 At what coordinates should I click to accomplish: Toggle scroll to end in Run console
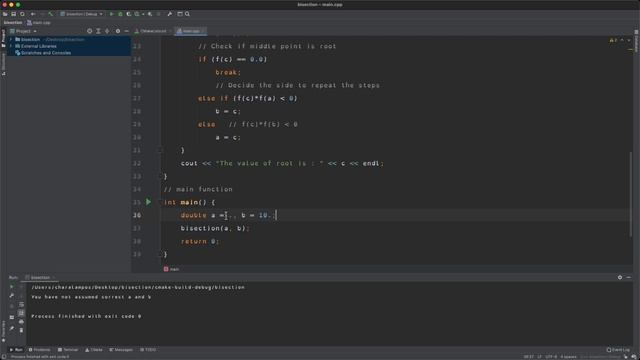pyautogui.click(x=21, y=313)
